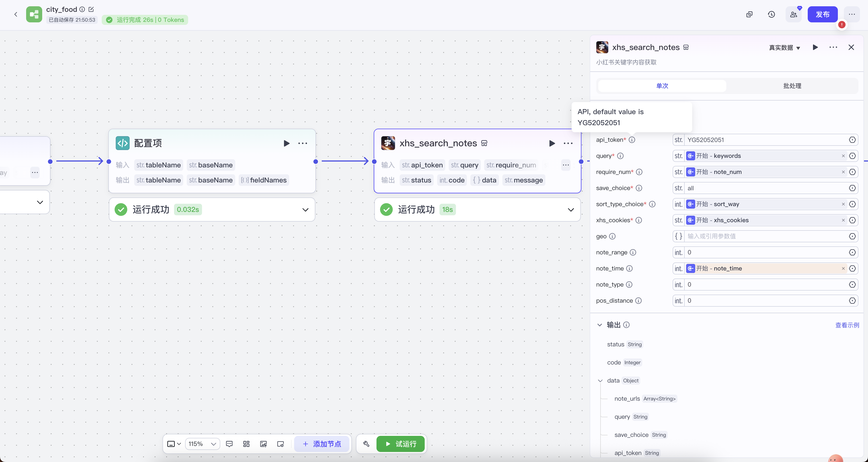Run the 配置项 node play button

(x=286, y=143)
